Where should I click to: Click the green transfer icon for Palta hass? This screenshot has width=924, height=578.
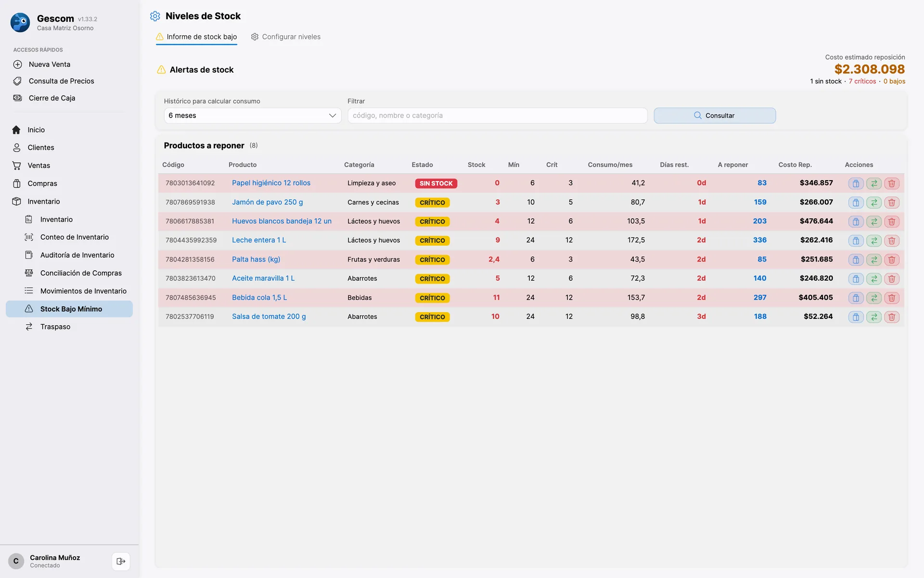(x=874, y=260)
